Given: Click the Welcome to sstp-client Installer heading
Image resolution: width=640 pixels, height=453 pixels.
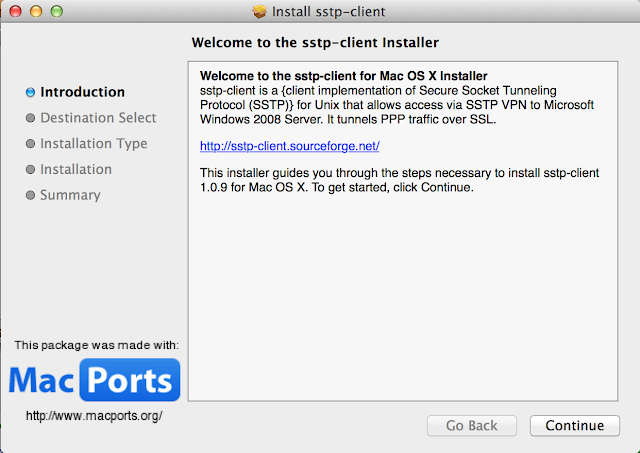Looking at the screenshot, I should pyautogui.click(x=314, y=43).
